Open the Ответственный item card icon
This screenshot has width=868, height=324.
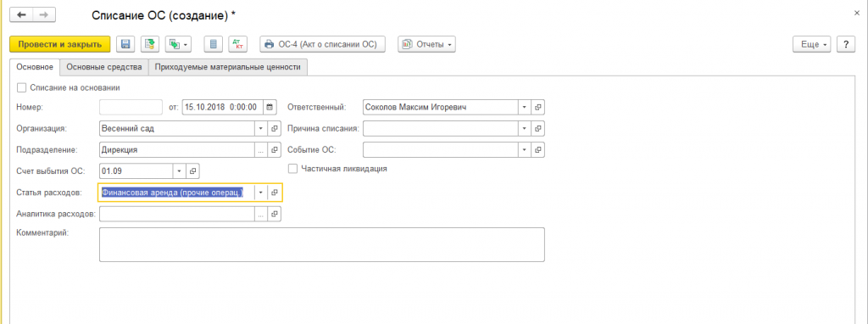(x=538, y=107)
